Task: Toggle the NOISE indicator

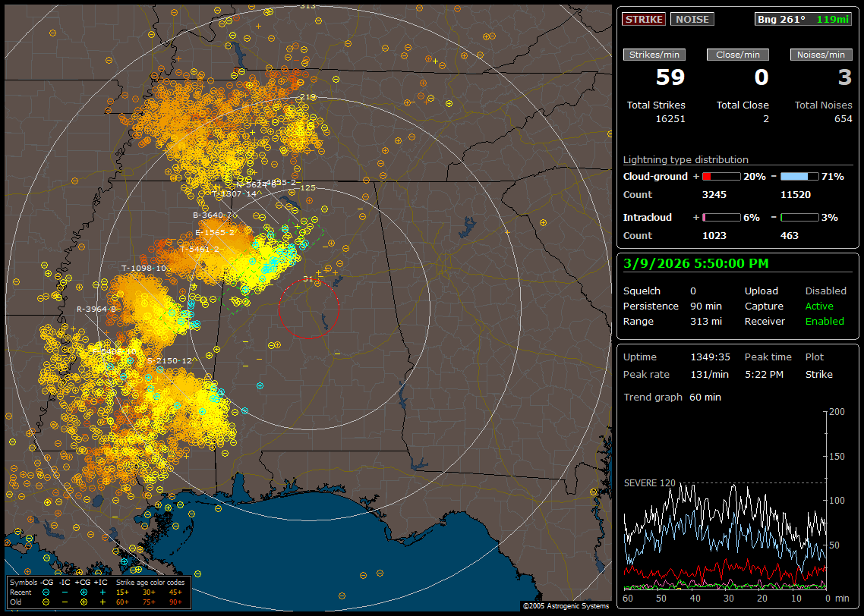Action: [692, 20]
